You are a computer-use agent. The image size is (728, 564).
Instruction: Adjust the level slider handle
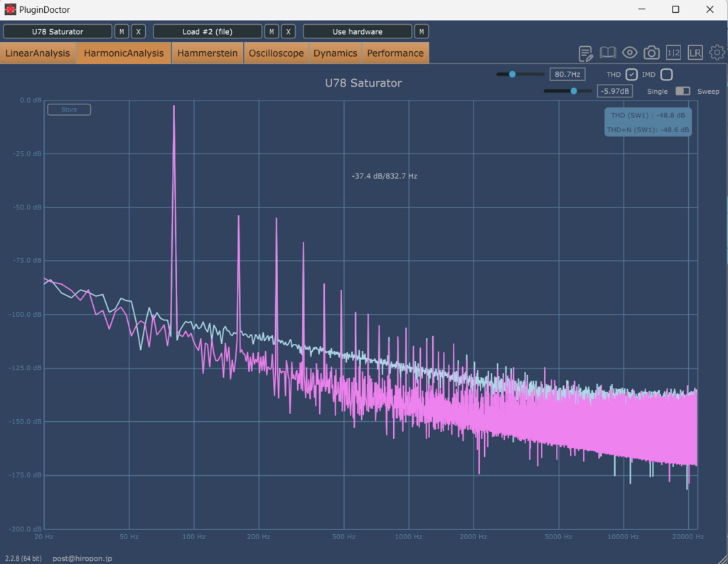(x=574, y=91)
